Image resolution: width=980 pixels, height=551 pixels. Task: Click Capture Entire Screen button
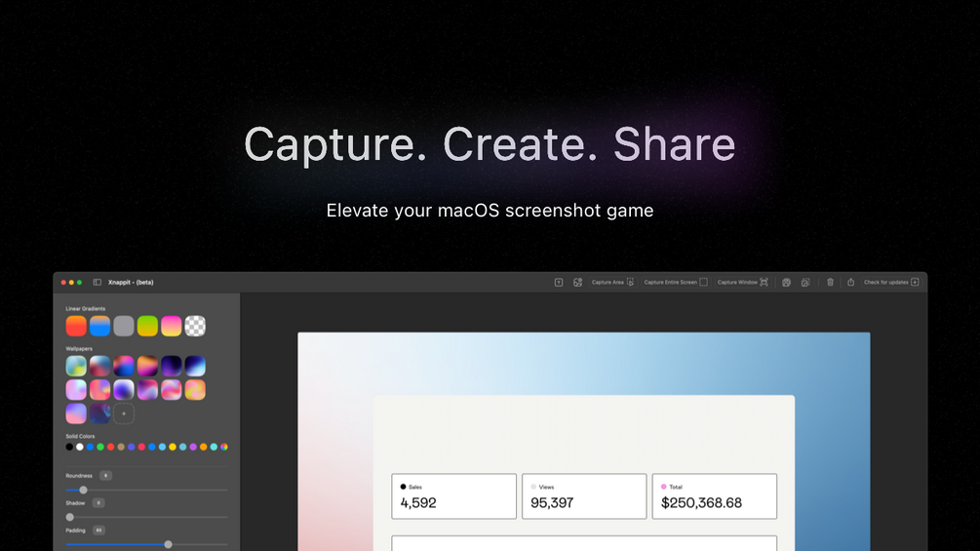(676, 283)
